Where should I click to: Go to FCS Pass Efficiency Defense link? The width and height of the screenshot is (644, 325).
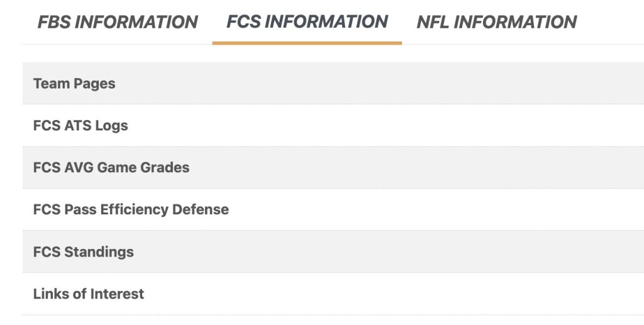[x=131, y=209]
